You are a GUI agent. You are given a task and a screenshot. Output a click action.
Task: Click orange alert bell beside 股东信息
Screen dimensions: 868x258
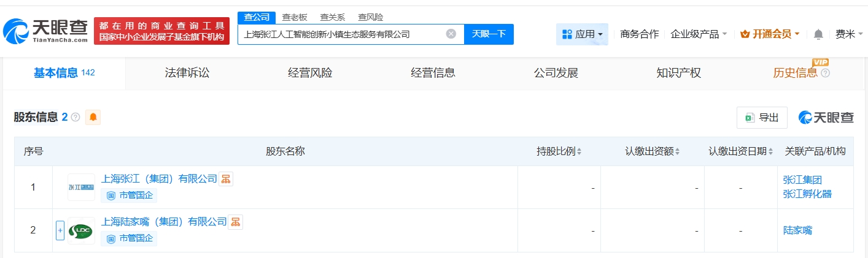(x=93, y=117)
